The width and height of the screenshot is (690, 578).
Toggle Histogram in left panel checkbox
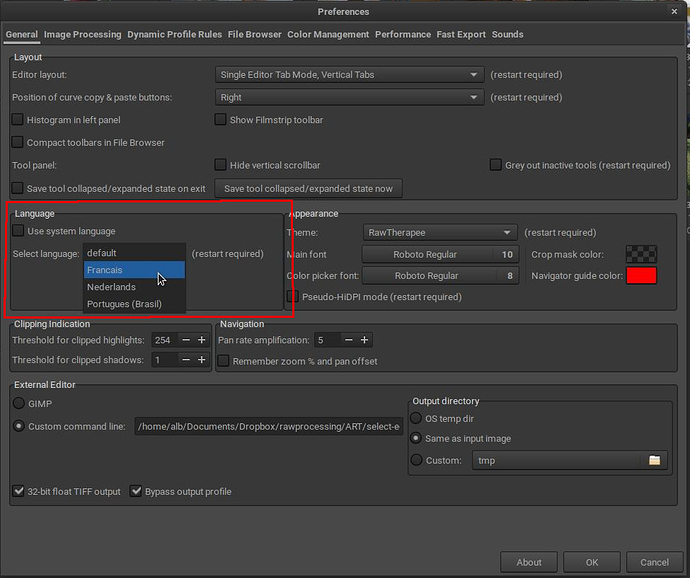coord(19,120)
